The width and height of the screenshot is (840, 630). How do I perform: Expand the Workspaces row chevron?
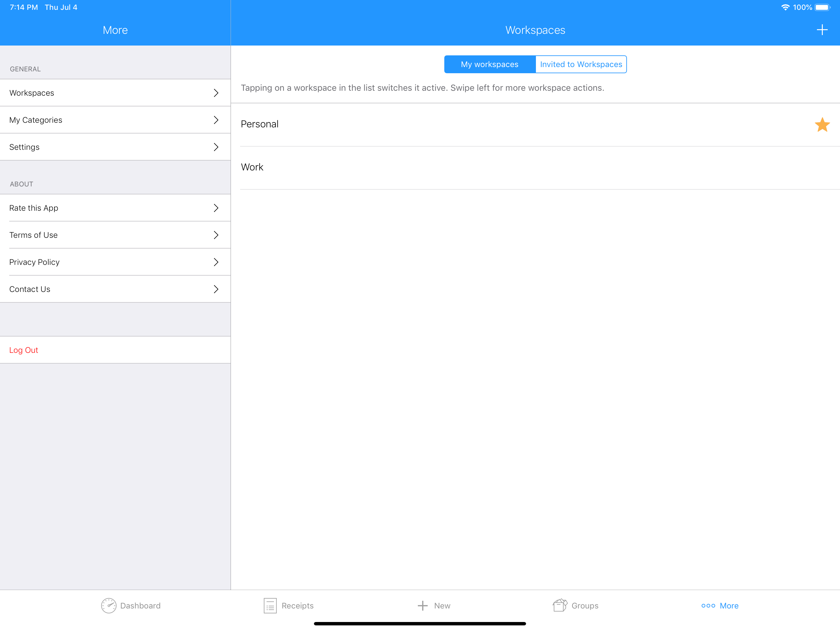click(x=216, y=93)
